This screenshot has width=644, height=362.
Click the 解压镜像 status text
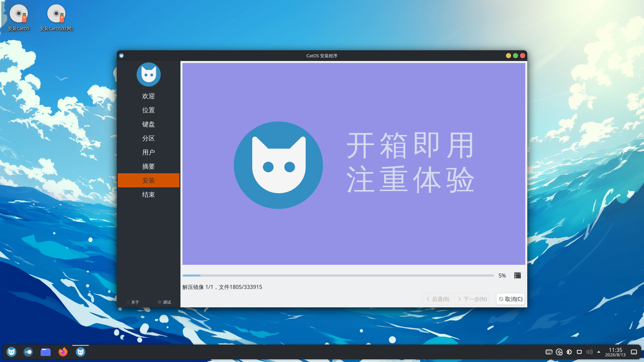(222, 287)
